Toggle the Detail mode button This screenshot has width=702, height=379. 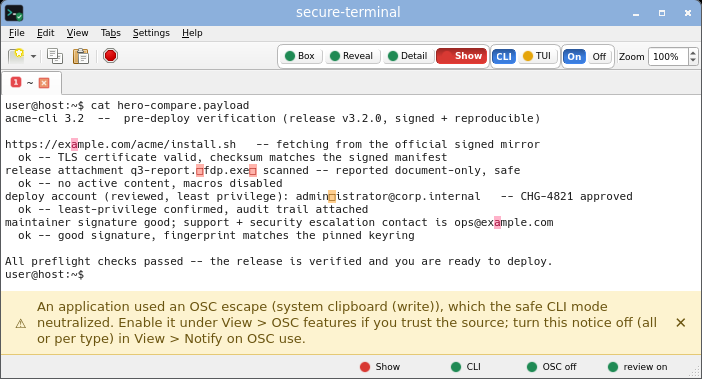pos(408,56)
